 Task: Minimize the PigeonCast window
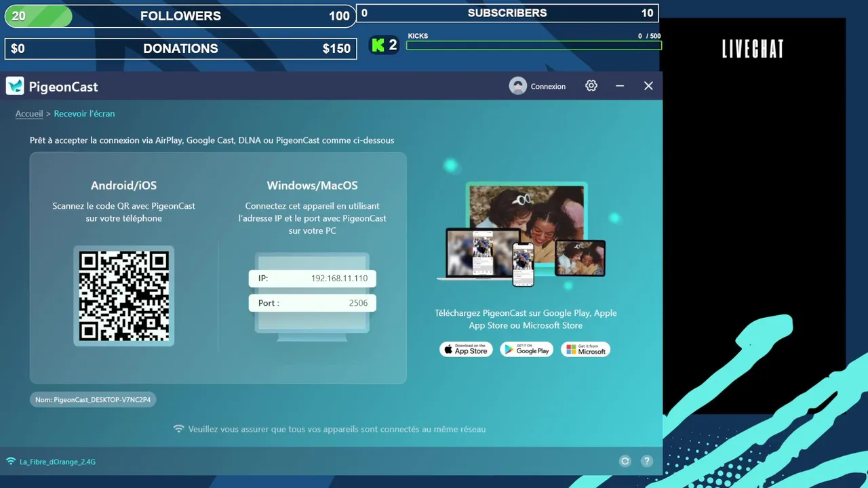(x=620, y=86)
